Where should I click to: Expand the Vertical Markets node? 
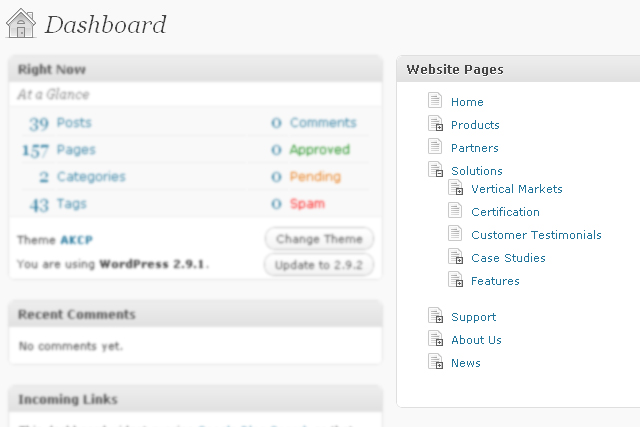coord(459,191)
